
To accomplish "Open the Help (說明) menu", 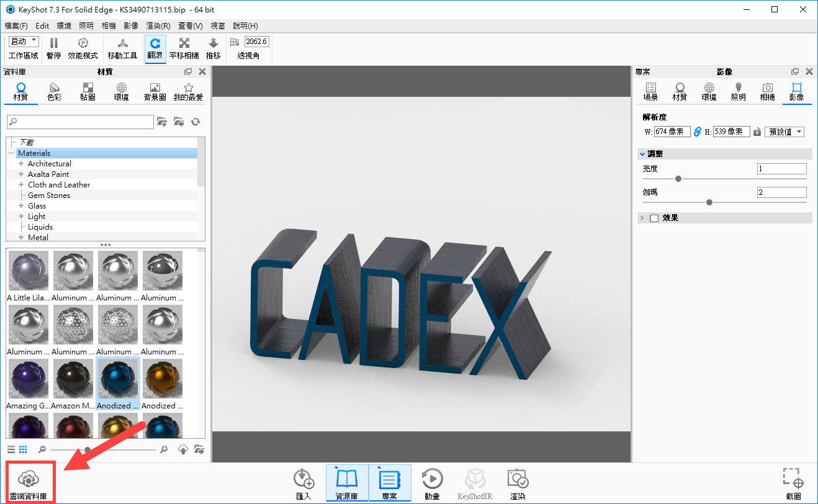I will click(245, 26).
